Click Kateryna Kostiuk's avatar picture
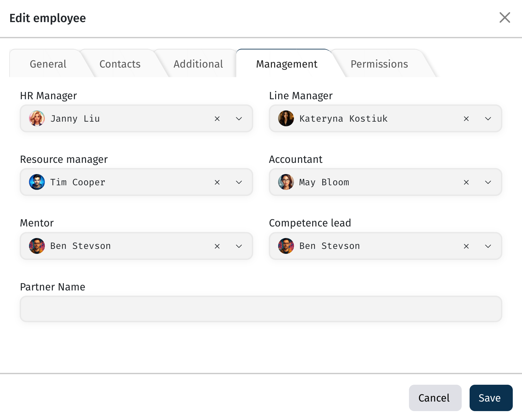The height and width of the screenshot is (420, 522). pos(286,118)
